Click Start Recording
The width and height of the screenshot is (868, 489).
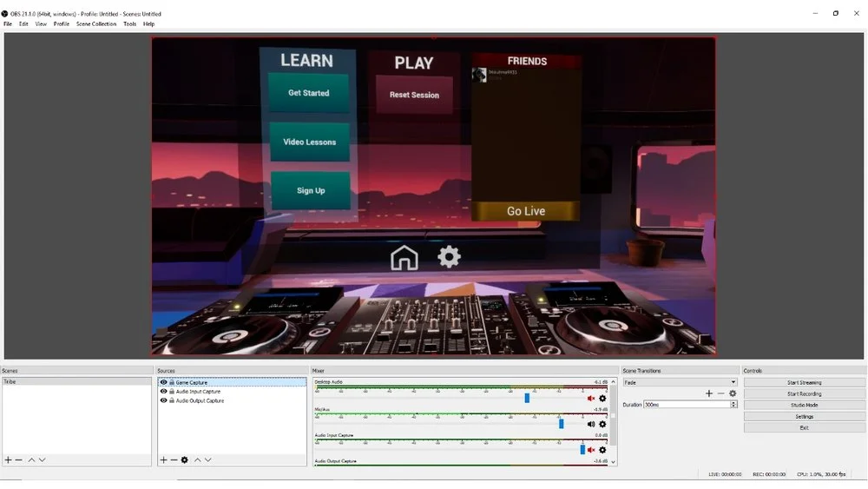pos(805,393)
